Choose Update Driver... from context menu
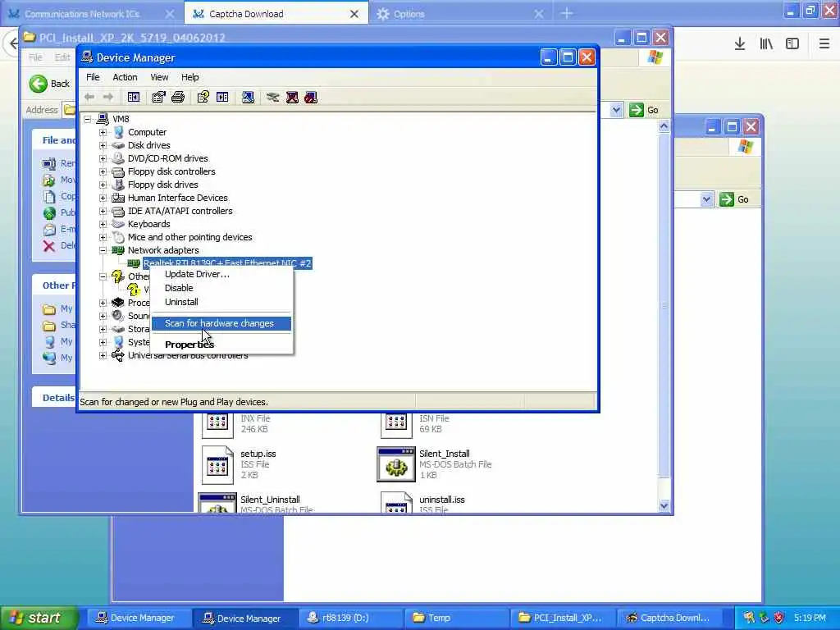840x630 pixels. (221, 274)
